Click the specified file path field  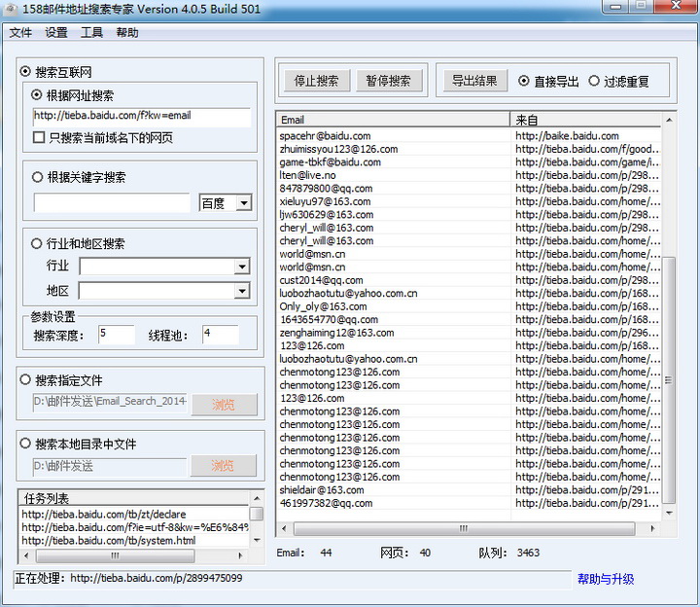click(x=110, y=401)
